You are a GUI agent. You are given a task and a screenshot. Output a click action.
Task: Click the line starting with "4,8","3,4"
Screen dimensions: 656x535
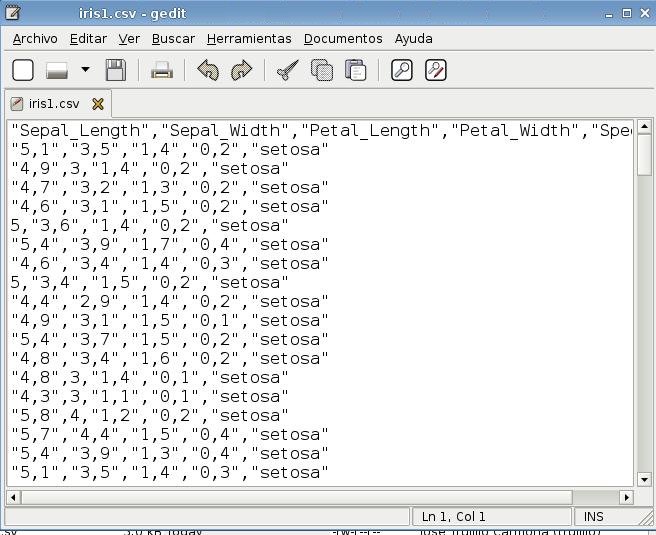(169, 358)
